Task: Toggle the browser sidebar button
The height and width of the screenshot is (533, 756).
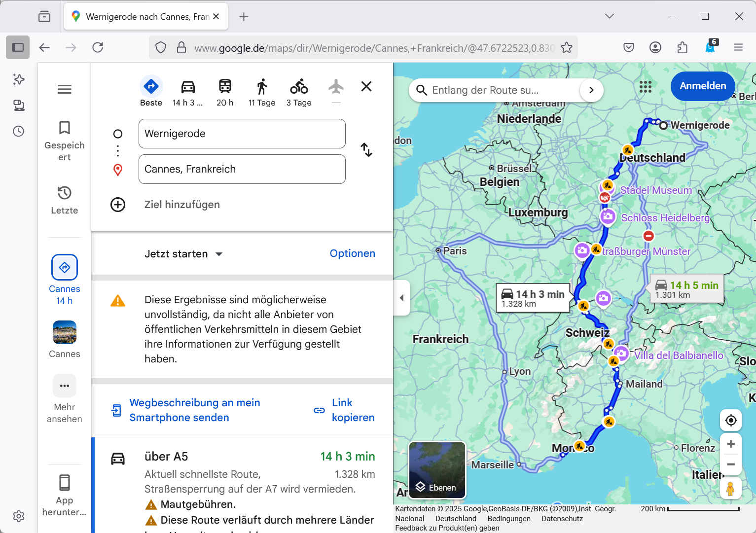Action: tap(18, 47)
